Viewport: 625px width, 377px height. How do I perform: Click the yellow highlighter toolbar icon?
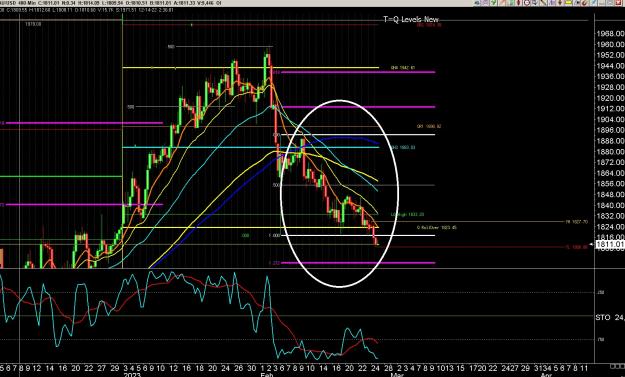coord(568,2)
